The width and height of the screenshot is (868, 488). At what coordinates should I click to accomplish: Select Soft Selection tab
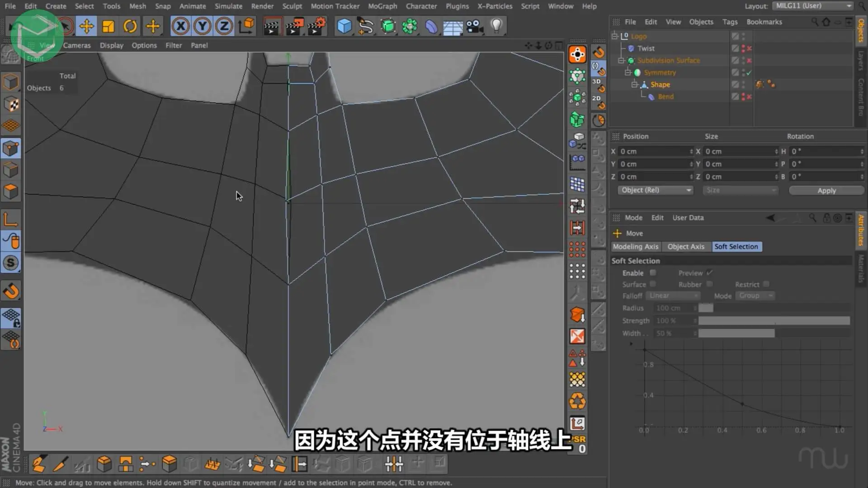(736, 246)
